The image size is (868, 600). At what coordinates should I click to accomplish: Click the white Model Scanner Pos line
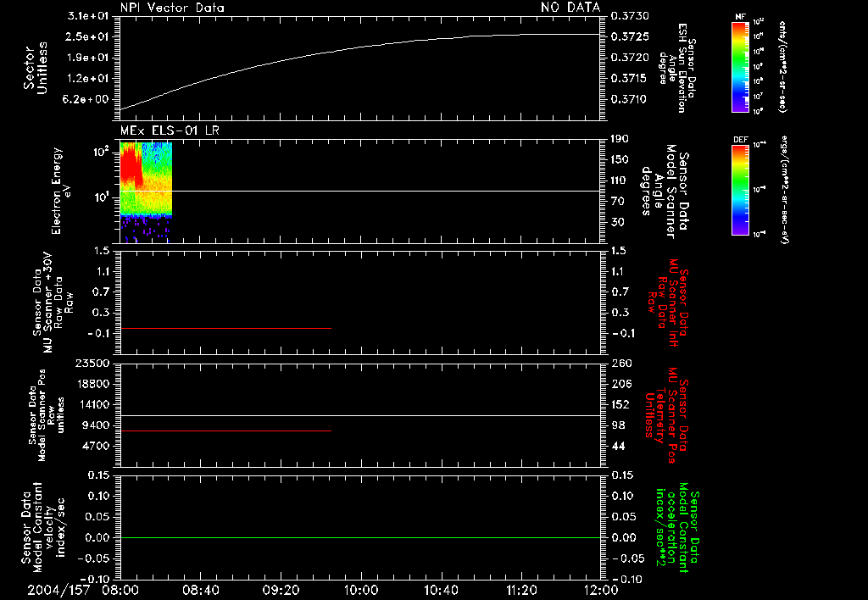tap(359, 415)
